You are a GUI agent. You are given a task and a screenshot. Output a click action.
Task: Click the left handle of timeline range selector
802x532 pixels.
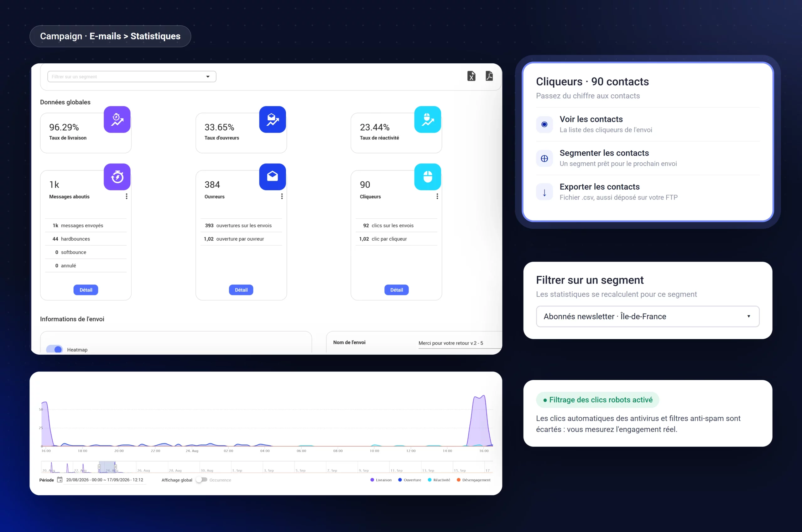[99, 467]
